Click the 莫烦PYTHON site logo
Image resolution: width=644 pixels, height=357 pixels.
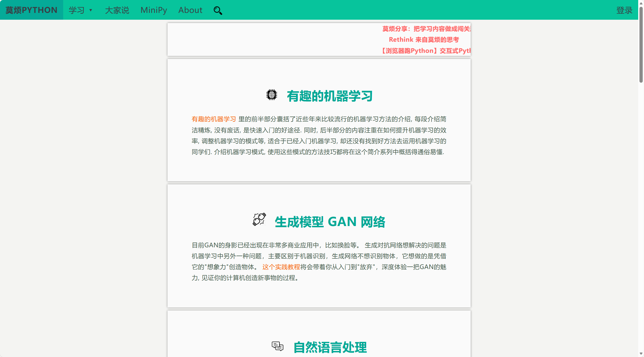point(31,10)
